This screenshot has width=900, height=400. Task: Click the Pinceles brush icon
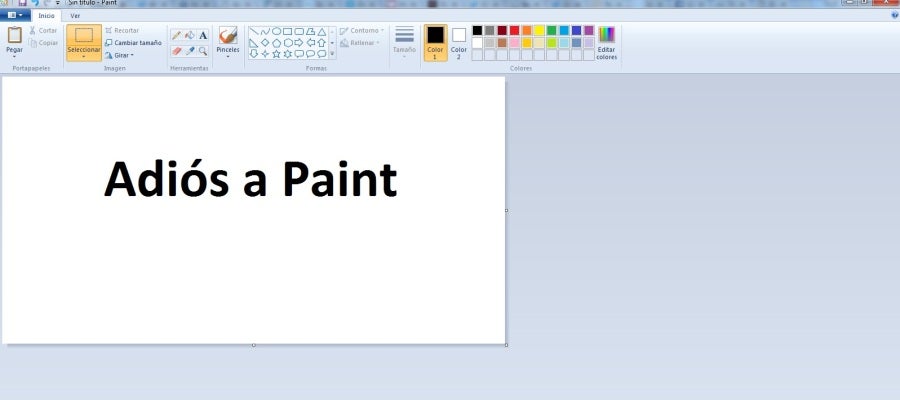coord(228,36)
